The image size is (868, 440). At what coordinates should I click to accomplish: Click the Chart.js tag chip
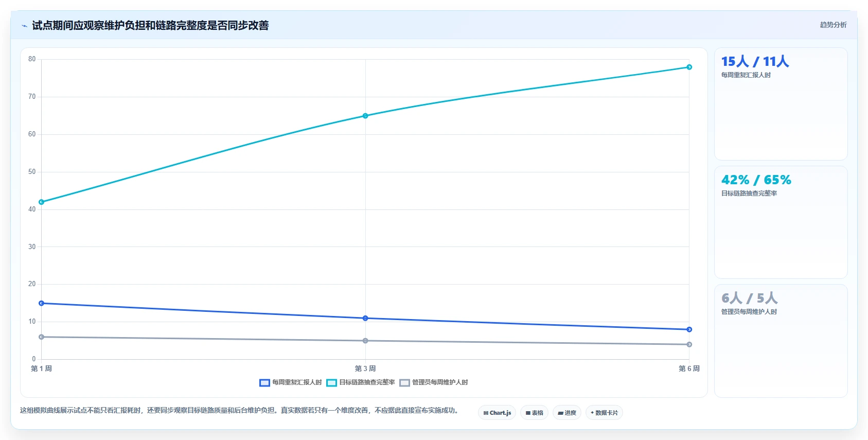click(497, 413)
